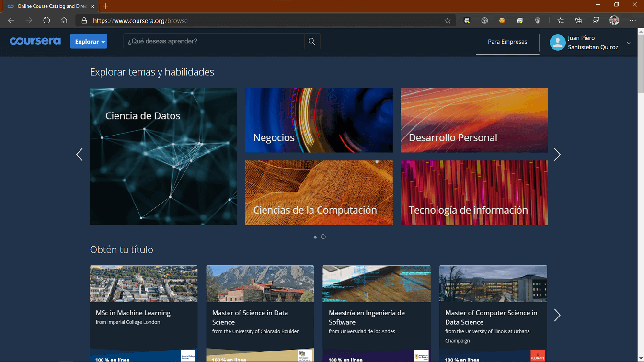Click the Universidad de los Andes card image
644x362 pixels.
pos(377,284)
